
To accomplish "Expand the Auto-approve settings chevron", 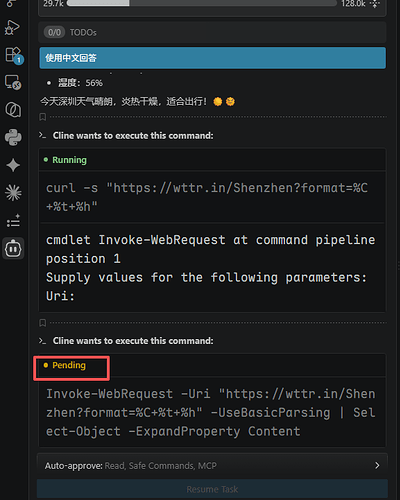I will coord(377,465).
